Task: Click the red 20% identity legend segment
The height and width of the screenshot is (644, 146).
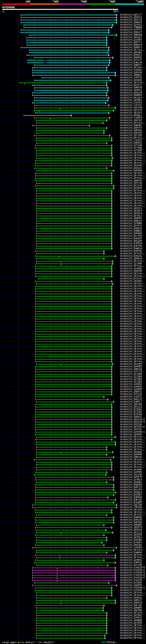Action: pos(16,4)
